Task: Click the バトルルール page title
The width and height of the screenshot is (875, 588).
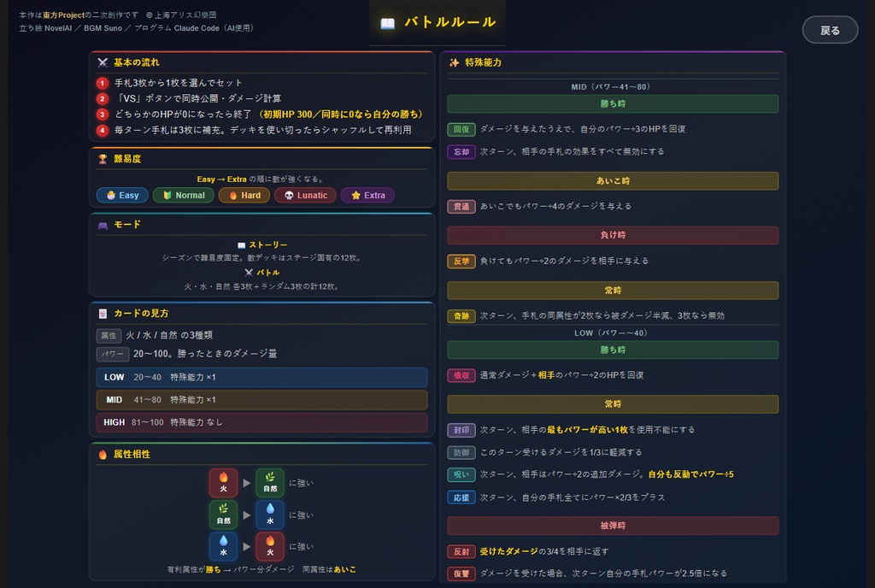Action: [x=449, y=22]
